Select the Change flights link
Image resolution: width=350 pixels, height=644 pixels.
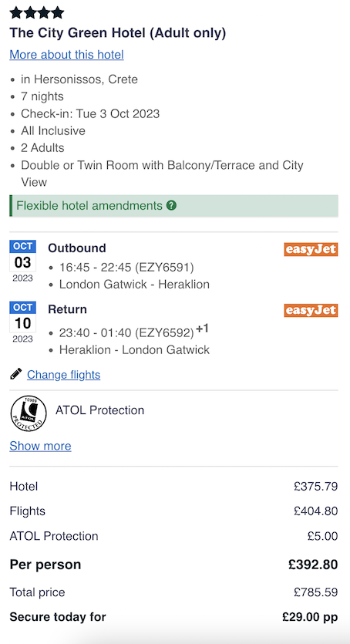(x=63, y=375)
